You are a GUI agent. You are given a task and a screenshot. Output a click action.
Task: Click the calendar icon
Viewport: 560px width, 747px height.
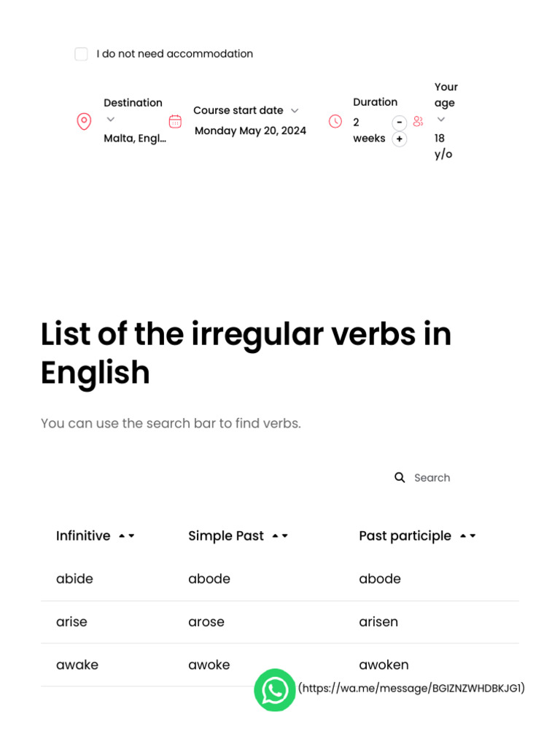[175, 121]
